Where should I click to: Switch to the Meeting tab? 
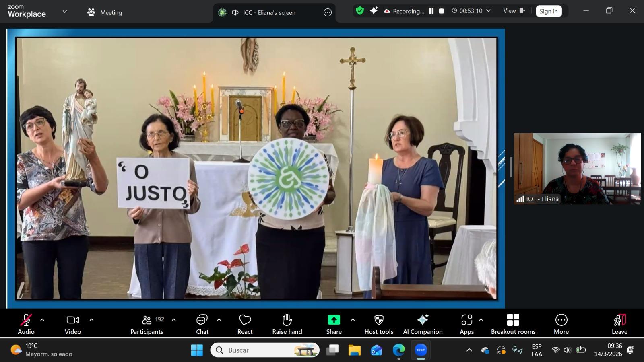[x=105, y=12]
